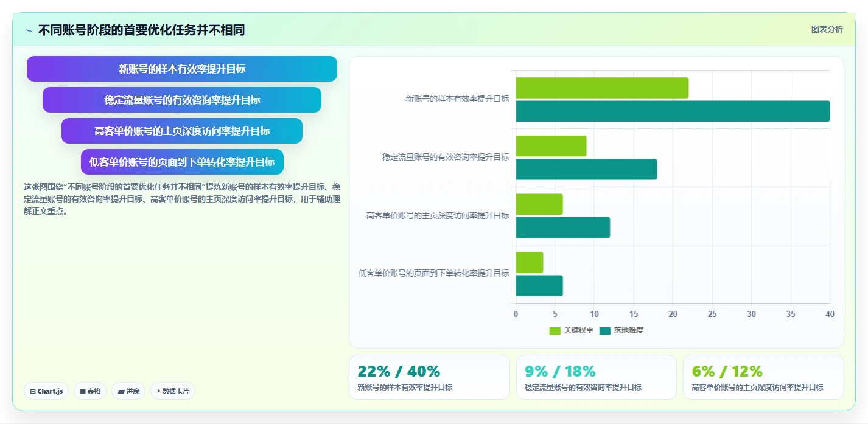Click the 表格 tag chip
Viewport: 868px width, 424px height.
(x=90, y=391)
